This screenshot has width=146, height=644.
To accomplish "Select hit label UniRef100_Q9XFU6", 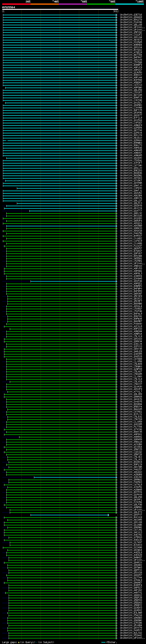I will (x=131, y=281).
